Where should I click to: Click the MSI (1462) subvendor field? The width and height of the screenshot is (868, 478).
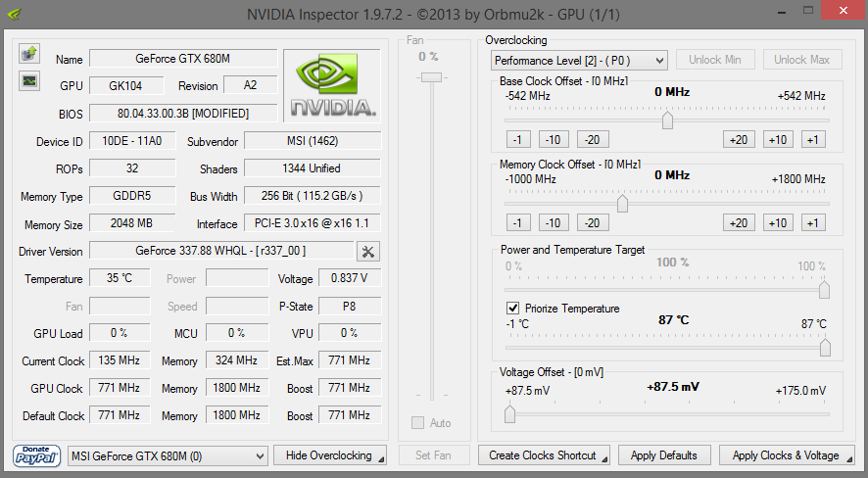click(x=313, y=141)
